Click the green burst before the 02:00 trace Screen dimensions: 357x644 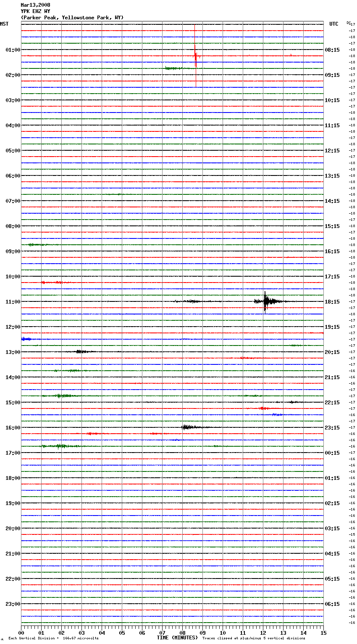coord(176,68)
